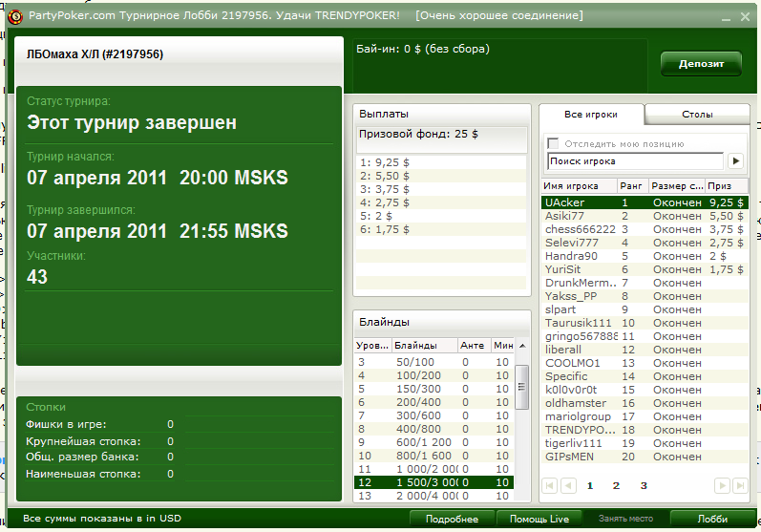Switch to the Все игроки tab
This screenshot has width=761, height=532.
click(x=591, y=115)
